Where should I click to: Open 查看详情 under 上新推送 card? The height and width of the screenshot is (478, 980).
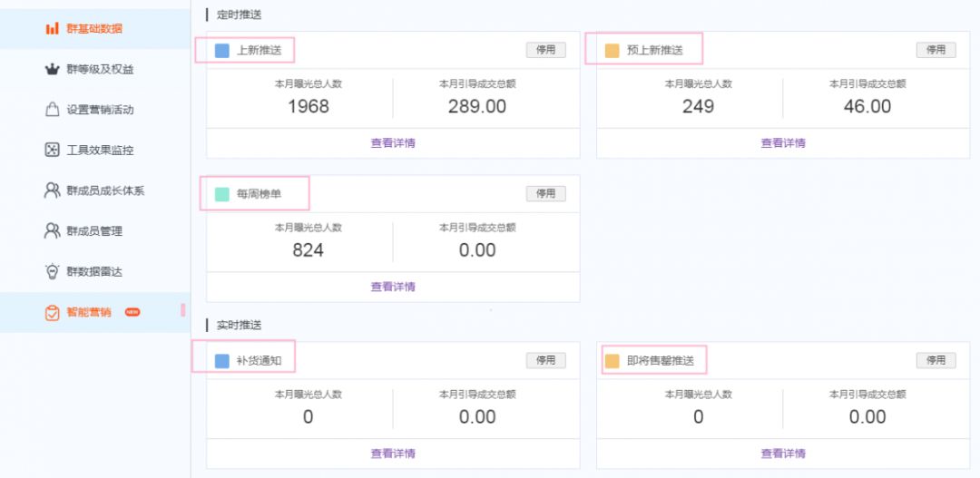[x=393, y=142]
